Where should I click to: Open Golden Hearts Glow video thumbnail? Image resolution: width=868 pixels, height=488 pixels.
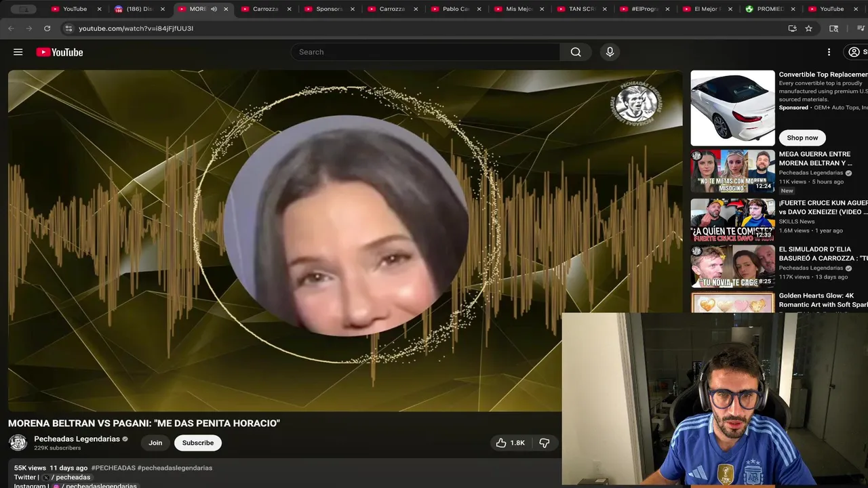pyautogui.click(x=732, y=302)
